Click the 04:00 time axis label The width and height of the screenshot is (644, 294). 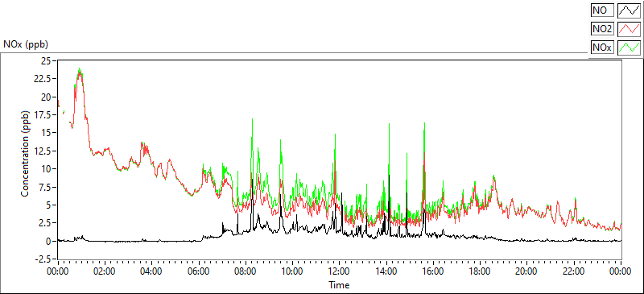(152, 271)
